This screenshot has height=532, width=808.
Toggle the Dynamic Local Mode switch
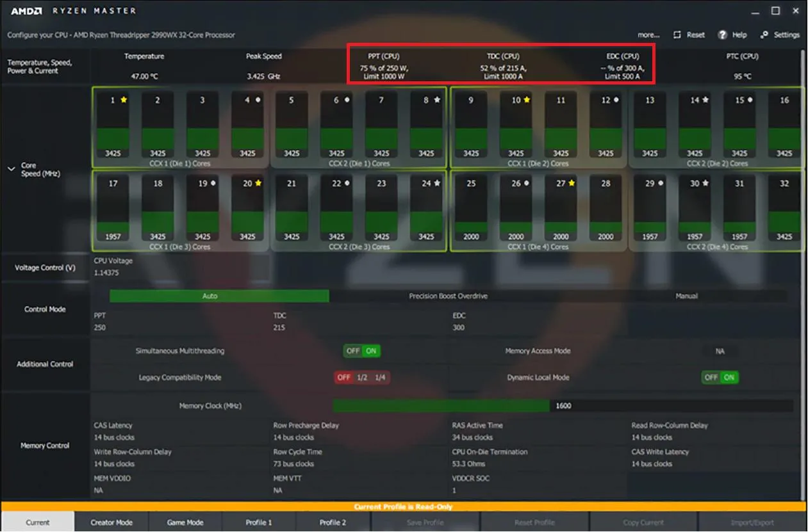point(720,378)
